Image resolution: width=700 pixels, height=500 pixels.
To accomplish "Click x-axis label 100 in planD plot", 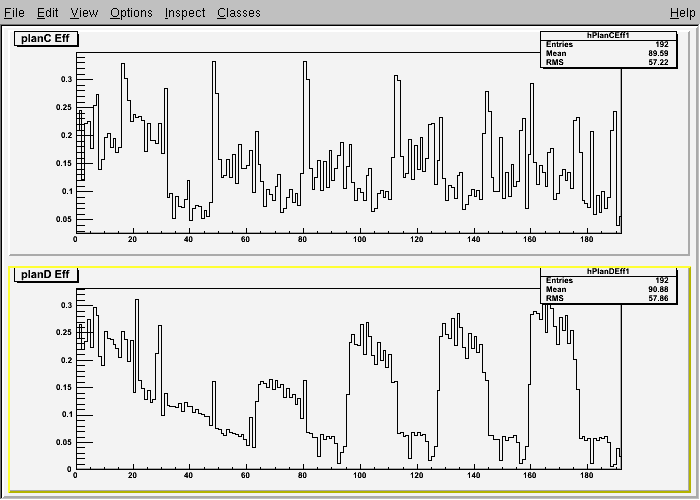I will click(359, 475).
